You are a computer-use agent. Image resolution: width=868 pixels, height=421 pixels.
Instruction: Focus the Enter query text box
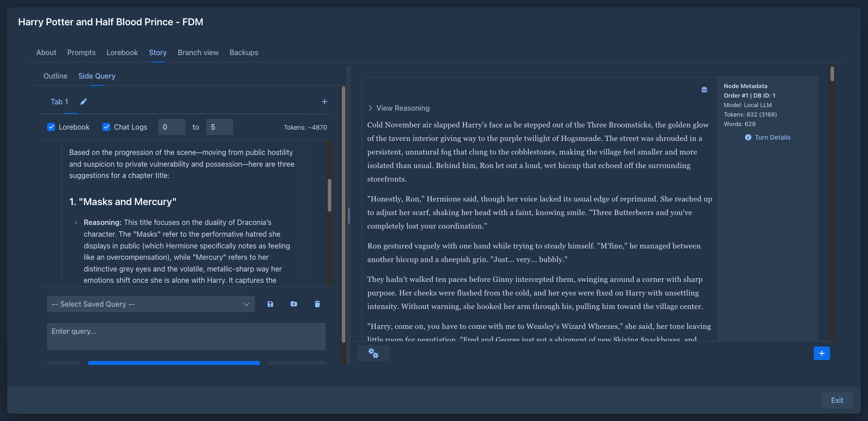pos(186,337)
